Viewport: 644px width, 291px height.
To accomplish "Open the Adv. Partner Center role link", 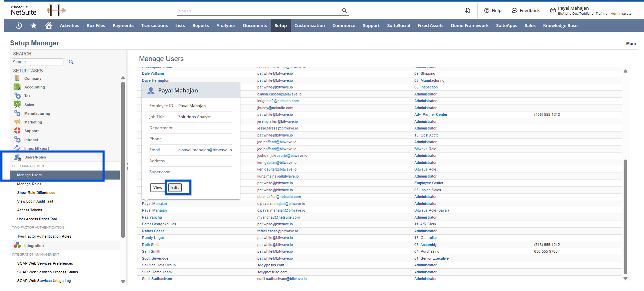I will (431, 114).
